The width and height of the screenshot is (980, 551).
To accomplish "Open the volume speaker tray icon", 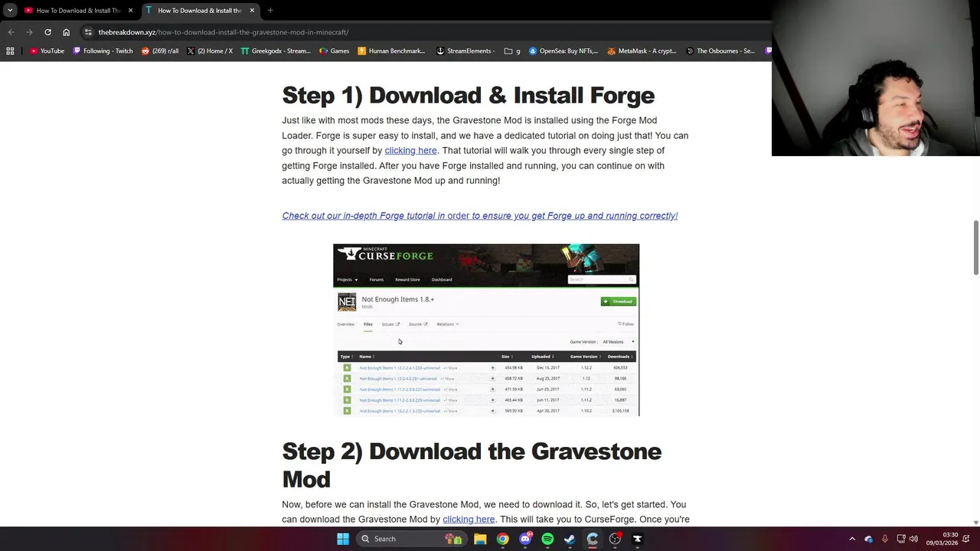I will coord(913,539).
